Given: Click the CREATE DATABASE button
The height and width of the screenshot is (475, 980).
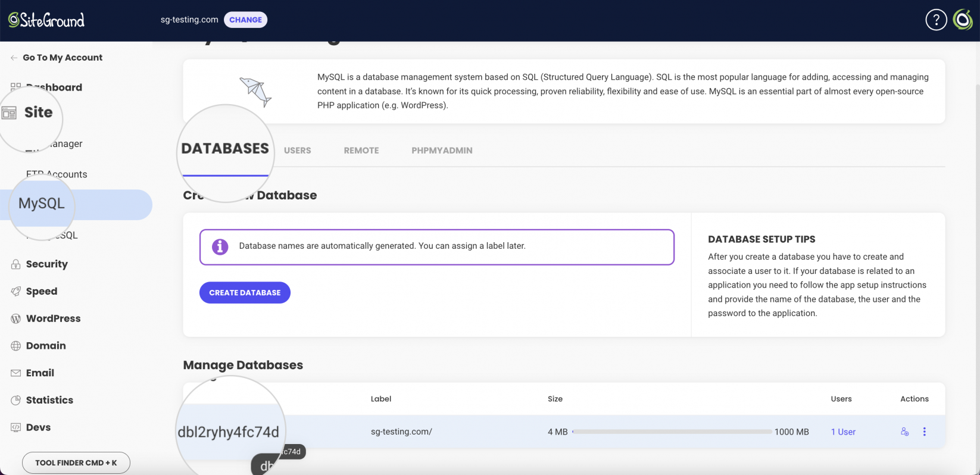Looking at the screenshot, I should 245,293.
